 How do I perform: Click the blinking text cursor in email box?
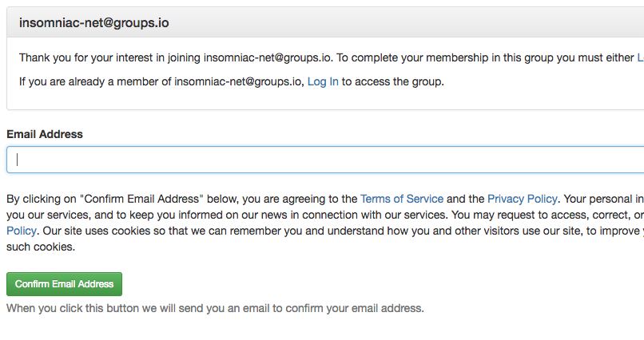[x=18, y=160]
